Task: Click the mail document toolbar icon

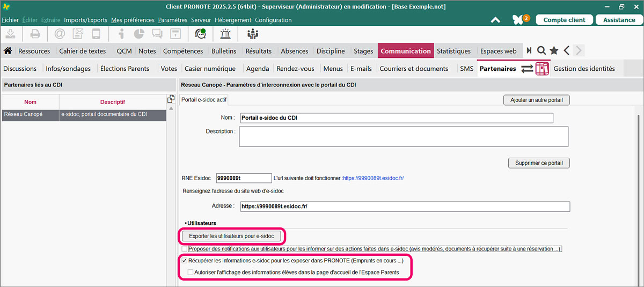Action: pos(77,34)
